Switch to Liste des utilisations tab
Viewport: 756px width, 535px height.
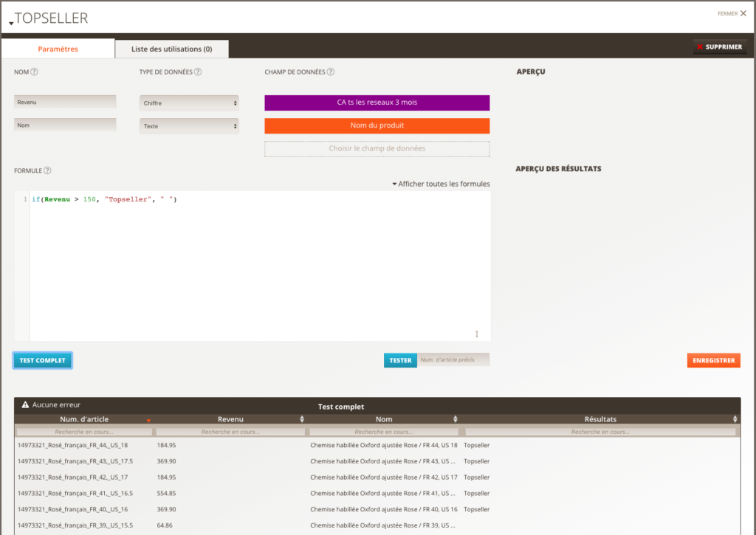pyautogui.click(x=171, y=49)
